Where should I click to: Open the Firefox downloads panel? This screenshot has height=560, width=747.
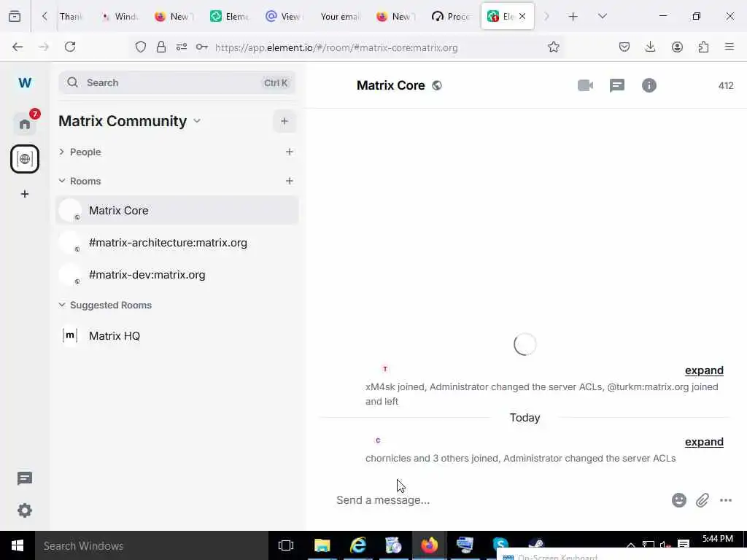(x=650, y=47)
